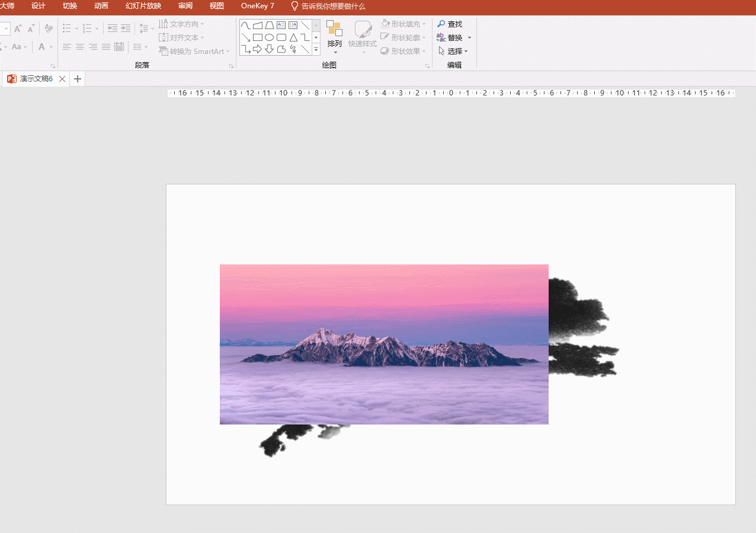This screenshot has height=533, width=756.
Task: Choose the rectangle shape
Action: (257, 37)
